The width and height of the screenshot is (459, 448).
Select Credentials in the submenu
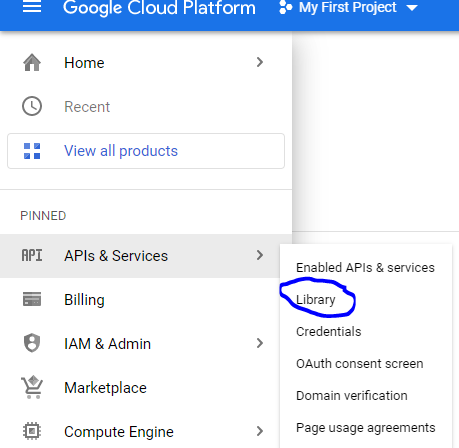coord(329,332)
